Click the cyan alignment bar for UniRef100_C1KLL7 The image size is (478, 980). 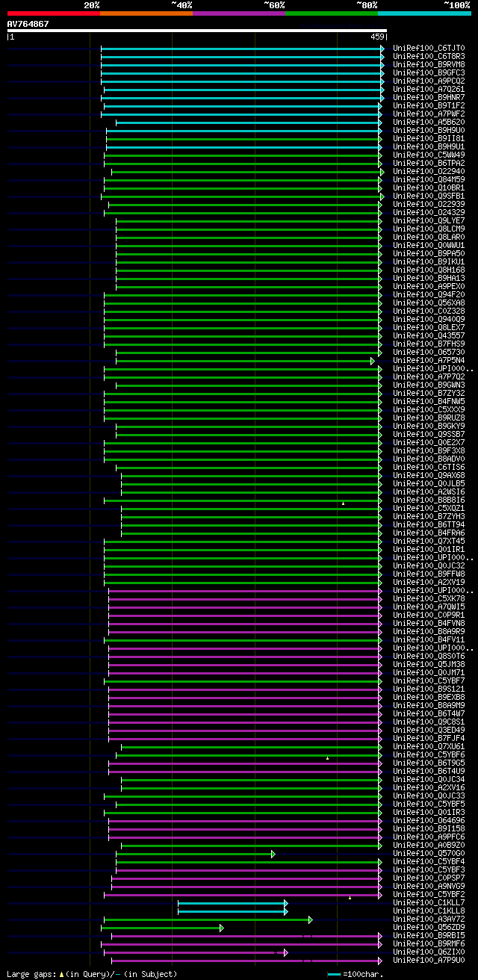(232, 903)
